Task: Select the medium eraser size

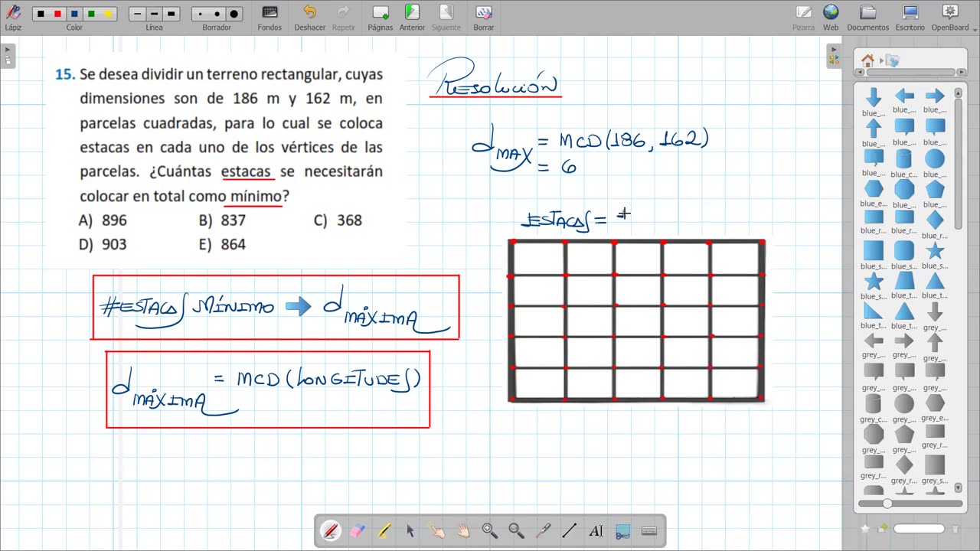Action: pyautogui.click(x=217, y=14)
